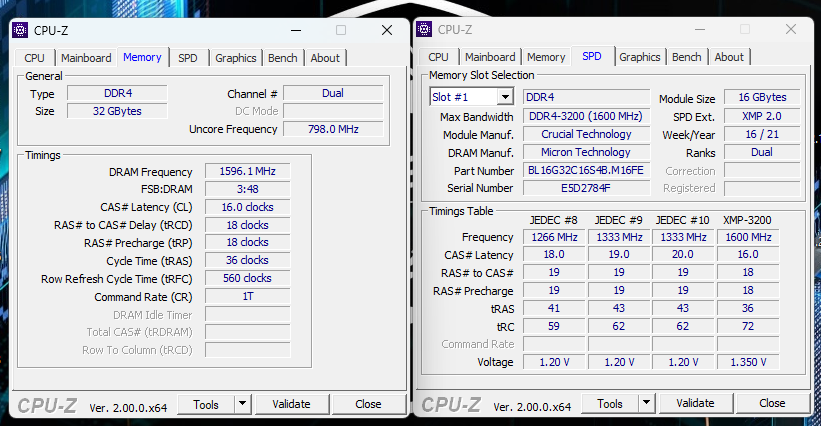Select the Memory tab in left window
Image resolution: width=821 pixels, height=426 pixels.
[x=142, y=57]
